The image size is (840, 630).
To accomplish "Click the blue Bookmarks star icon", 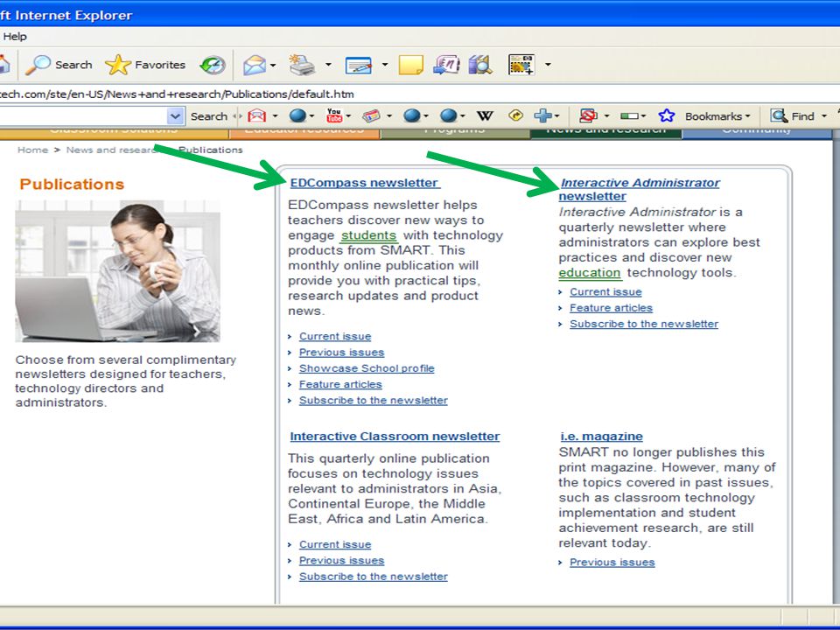I will [667, 115].
